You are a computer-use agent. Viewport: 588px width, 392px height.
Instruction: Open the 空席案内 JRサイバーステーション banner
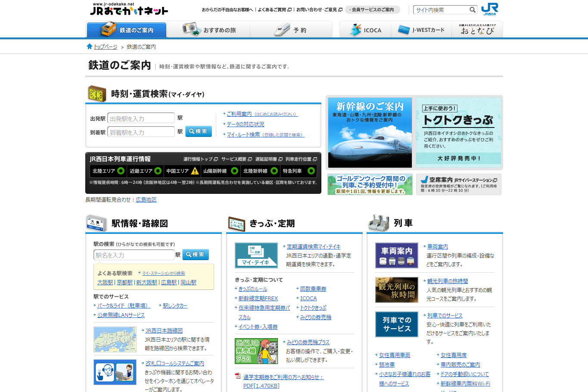pos(458,184)
